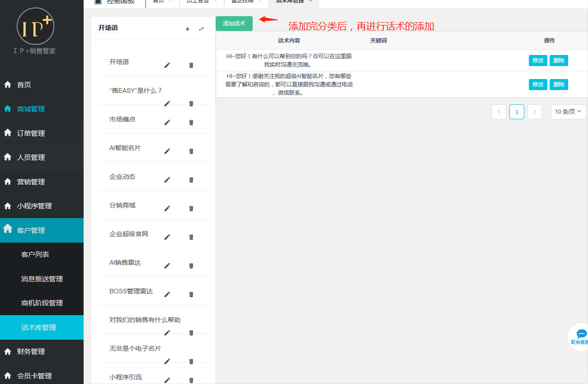588x384 pixels.
Task: Click the 添加话术 green button
Action: pyautogui.click(x=234, y=24)
